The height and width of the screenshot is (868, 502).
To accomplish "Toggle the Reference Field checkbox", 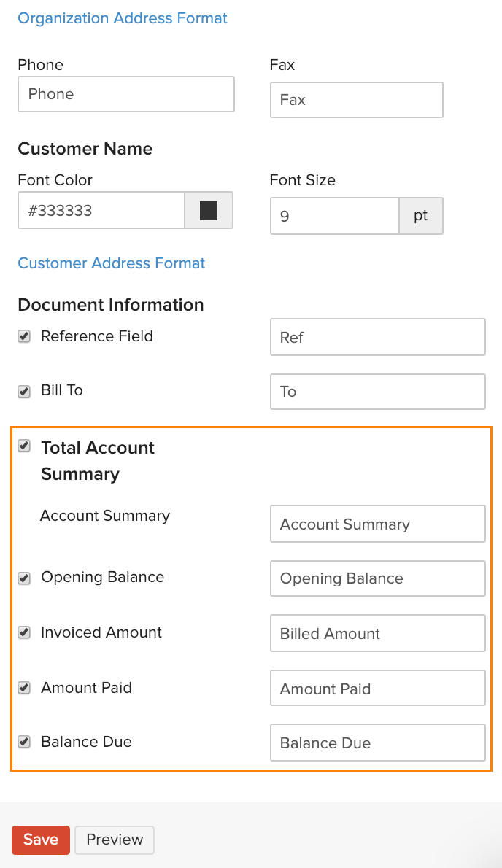I will (24, 336).
